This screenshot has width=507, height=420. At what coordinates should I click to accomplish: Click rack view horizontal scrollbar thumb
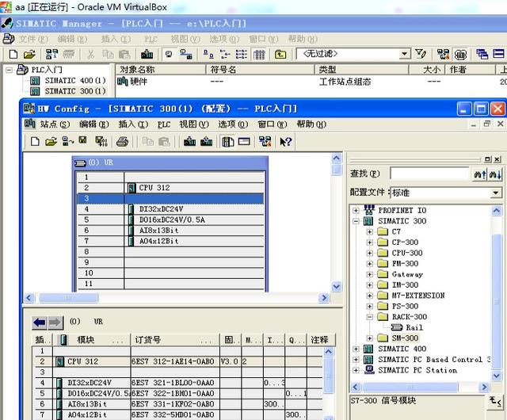68,298
